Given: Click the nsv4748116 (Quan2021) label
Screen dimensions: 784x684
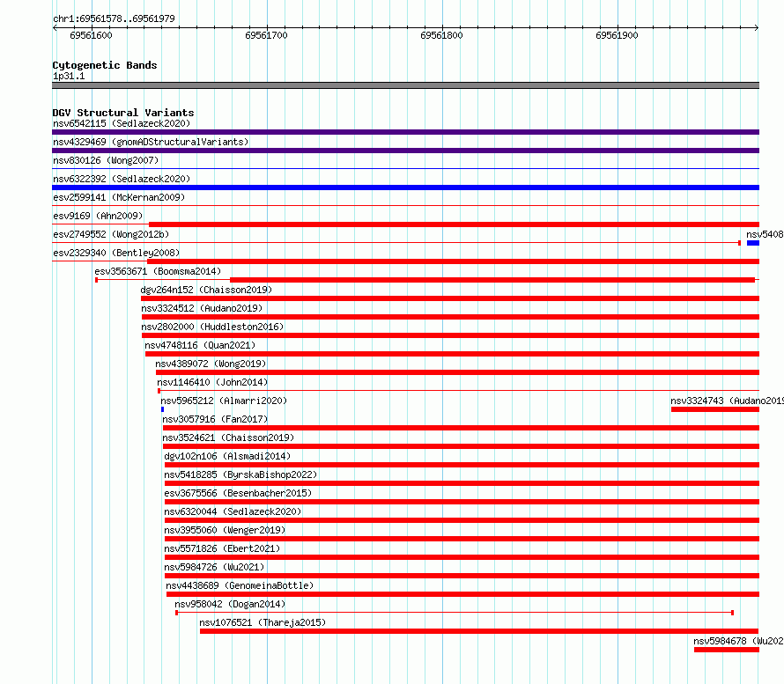Looking at the screenshot, I should [200, 345].
